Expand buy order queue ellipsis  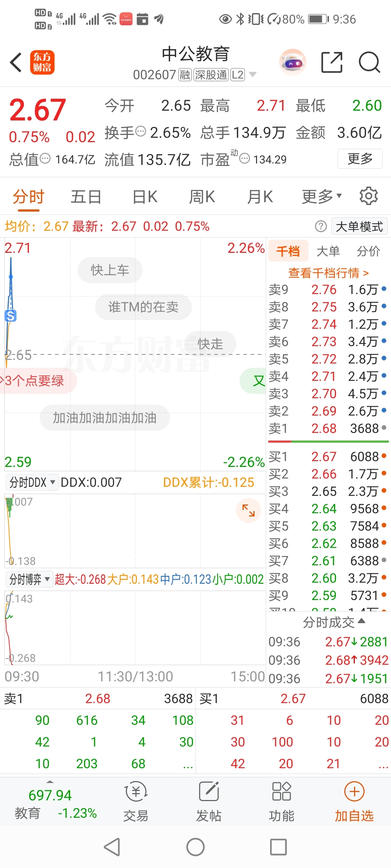pyautogui.click(x=383, y=765)
